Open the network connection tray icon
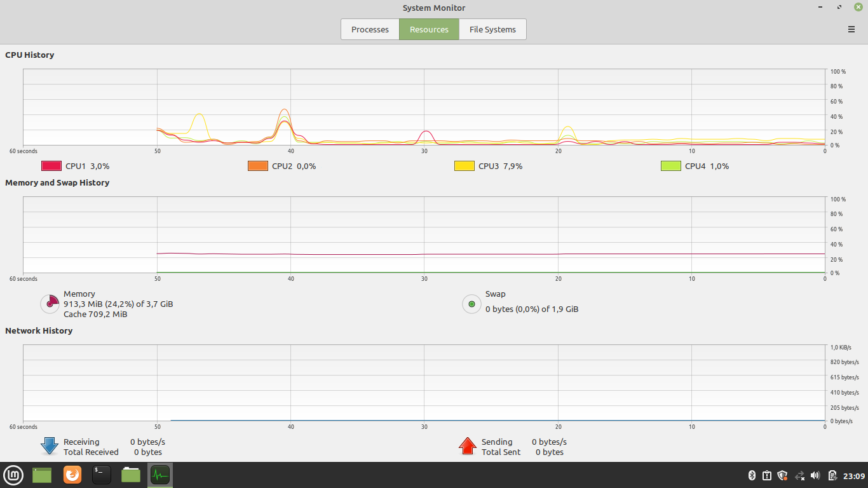 coord(800,475)
